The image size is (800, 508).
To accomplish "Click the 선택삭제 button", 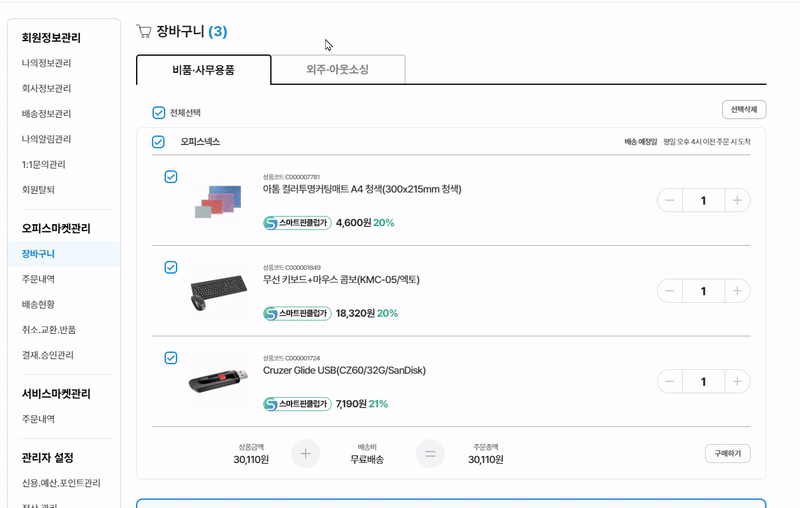I will tap(744, 109).
